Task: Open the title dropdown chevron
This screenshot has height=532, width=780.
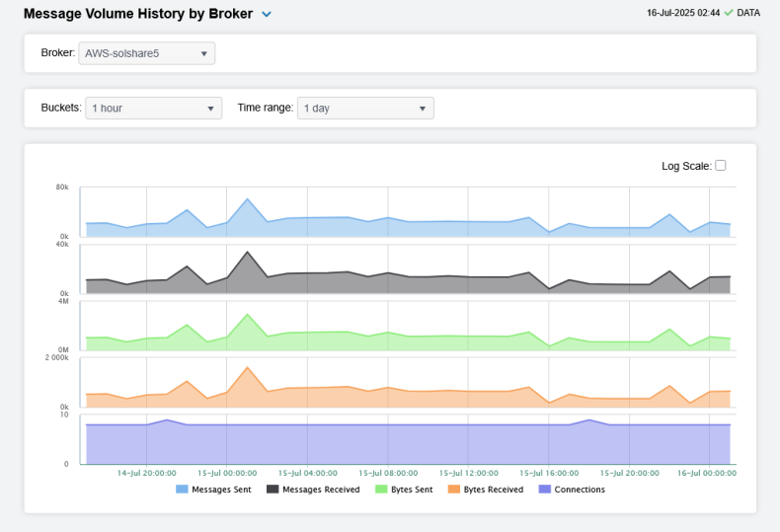Action: [267, 15]
